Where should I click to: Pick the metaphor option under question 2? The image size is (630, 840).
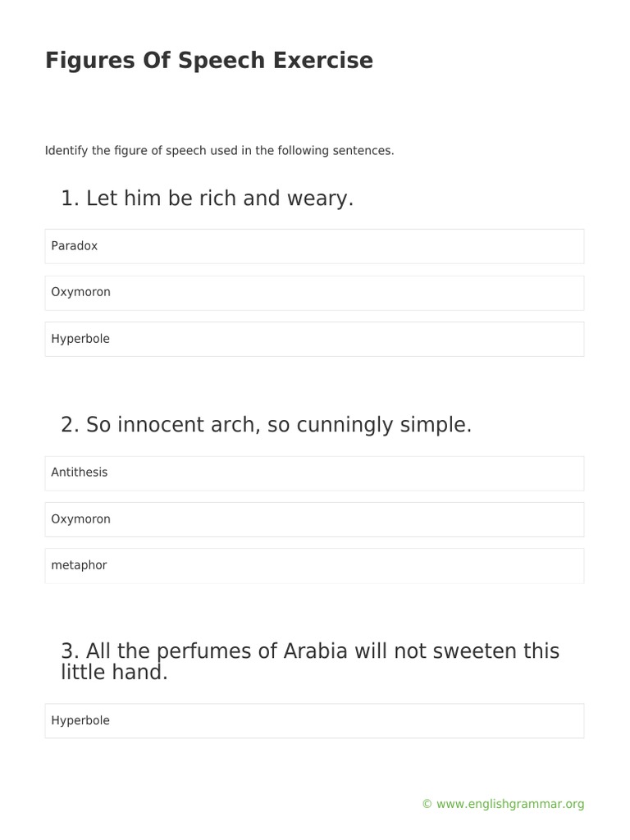pos(314,566)
